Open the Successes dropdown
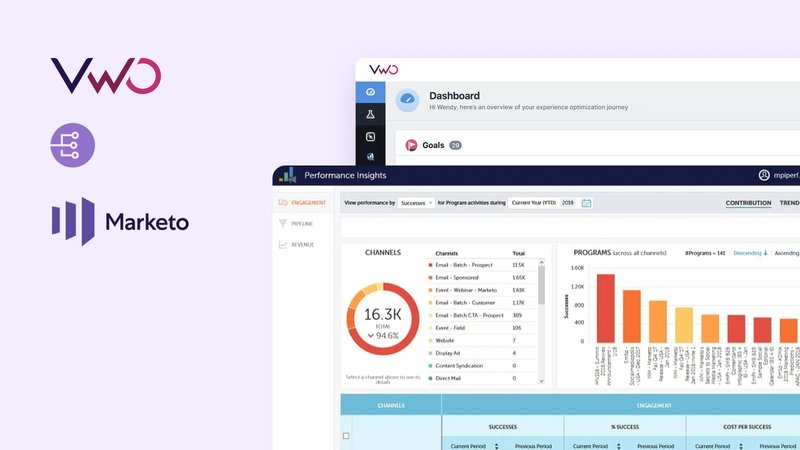Viewport: 800px width, 450px height. tap(416, 203)
